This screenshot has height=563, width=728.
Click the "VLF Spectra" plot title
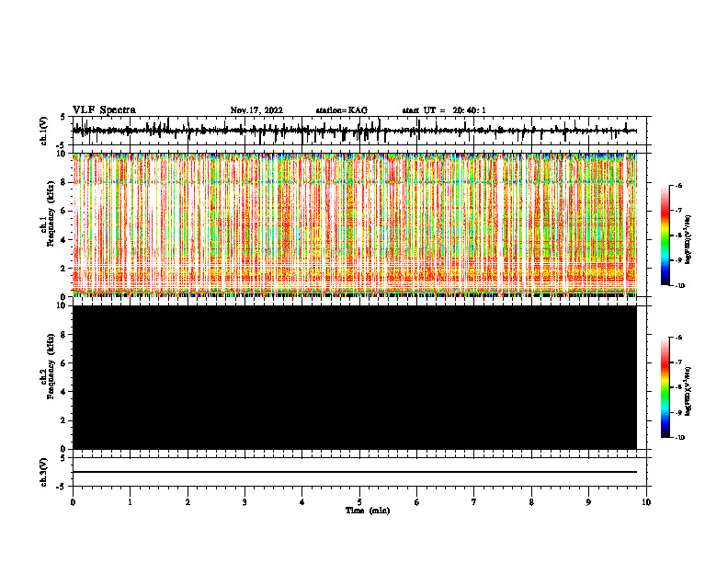(104, 109)
